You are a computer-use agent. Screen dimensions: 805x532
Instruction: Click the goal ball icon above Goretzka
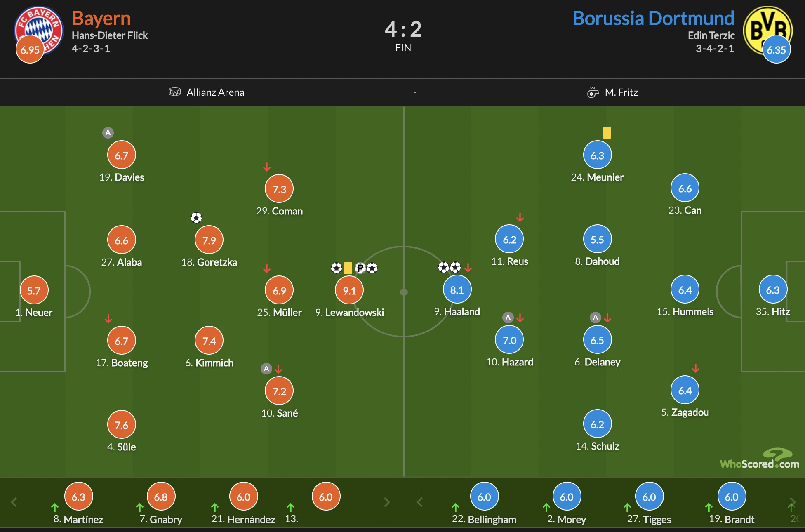click(196, 217)
